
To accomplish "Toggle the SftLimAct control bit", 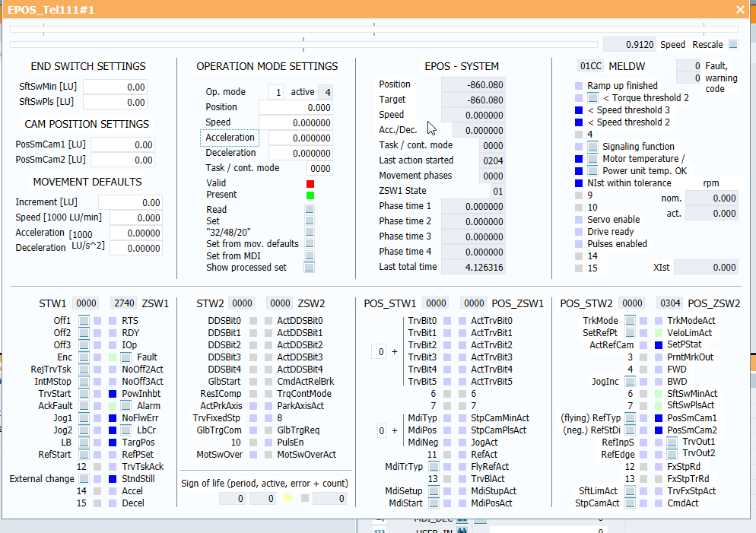I will [x=630, y=491].
